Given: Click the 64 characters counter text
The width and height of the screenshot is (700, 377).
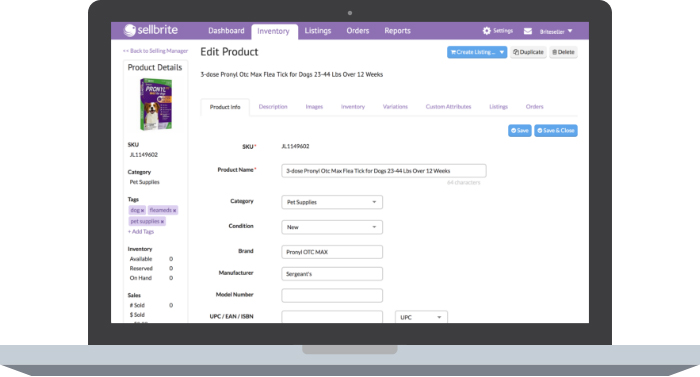Looking at the screenshot, I should [464, 183].
